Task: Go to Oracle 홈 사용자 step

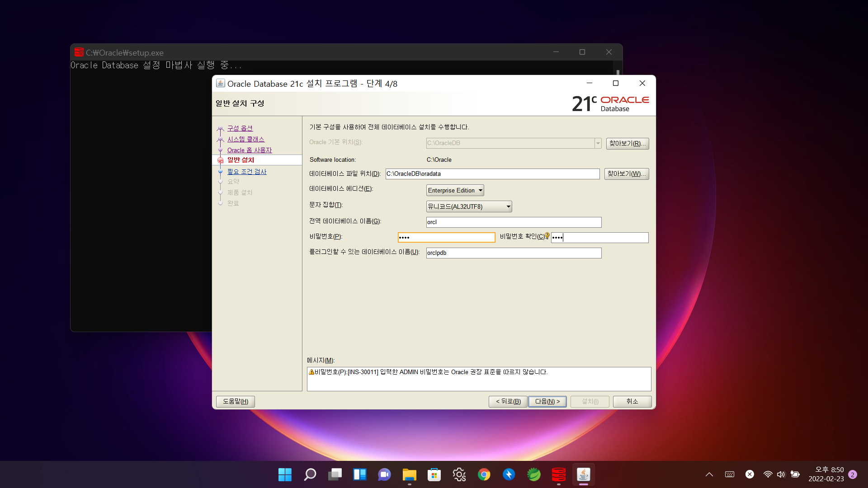Action: [x=250, y=150]
